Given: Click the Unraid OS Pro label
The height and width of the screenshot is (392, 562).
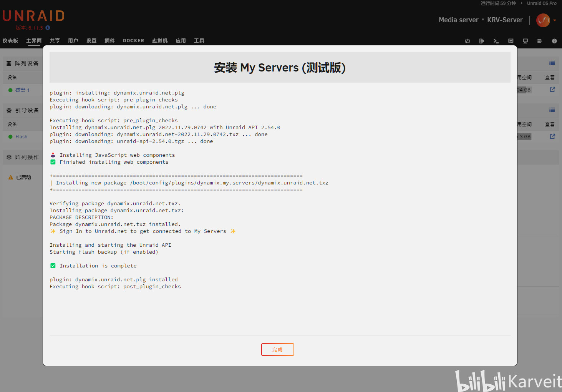Looking at the screenshot, I should click(542, 3).
